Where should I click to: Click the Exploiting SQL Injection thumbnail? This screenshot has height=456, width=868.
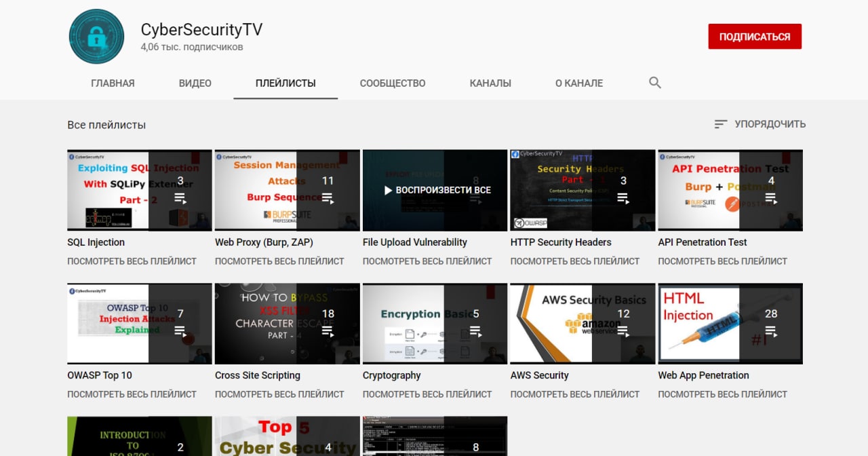[x=140, y=190]
